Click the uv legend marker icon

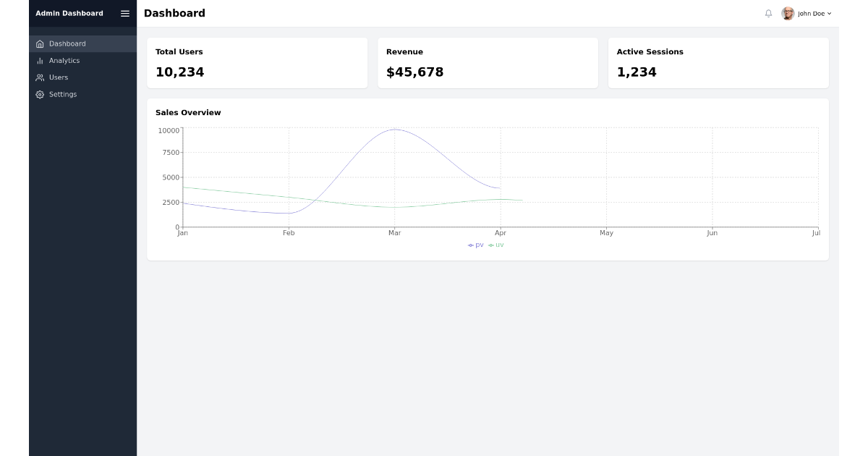491,245
